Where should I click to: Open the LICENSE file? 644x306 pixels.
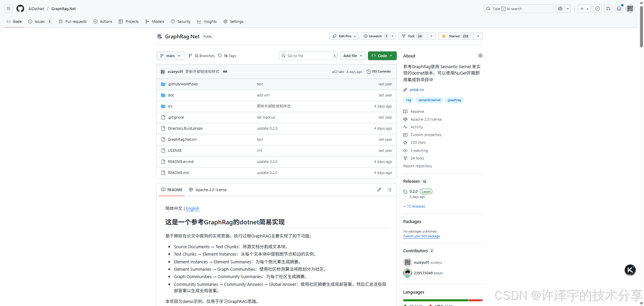pos(175,151)
